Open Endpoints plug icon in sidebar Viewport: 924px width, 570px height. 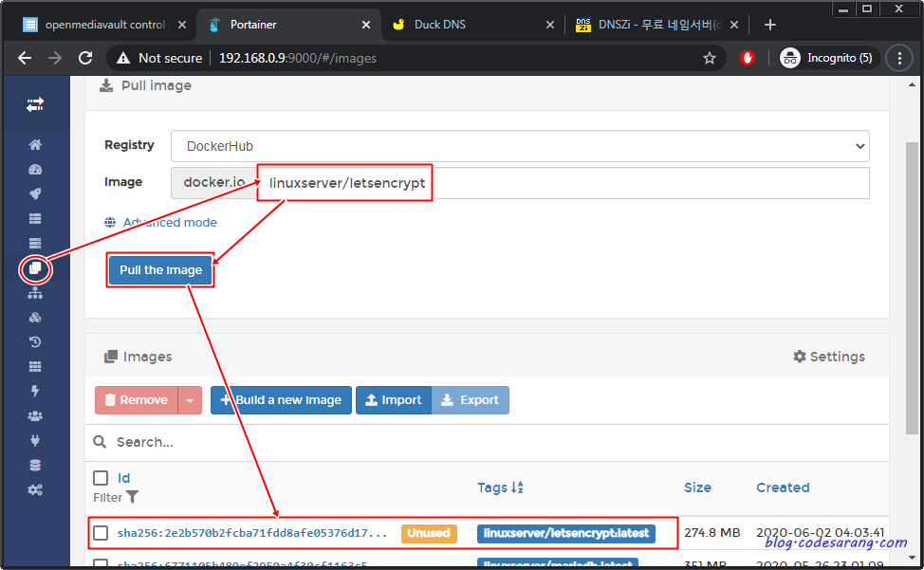pos(35,440)
